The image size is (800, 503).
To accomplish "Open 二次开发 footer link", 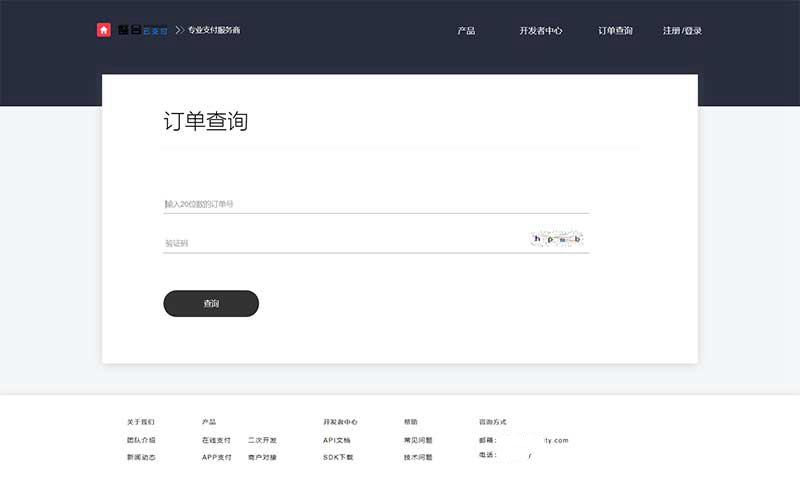I will [262, 440].
